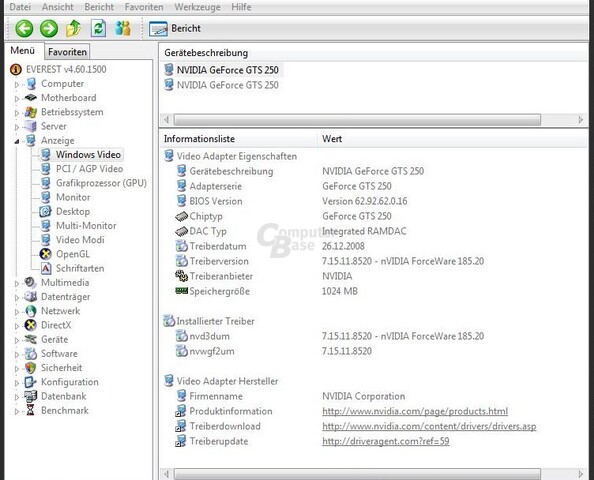The height and width of the screenshot is (480, 594).
Task: Expand the Computer tree node
Action: point(16,84)
